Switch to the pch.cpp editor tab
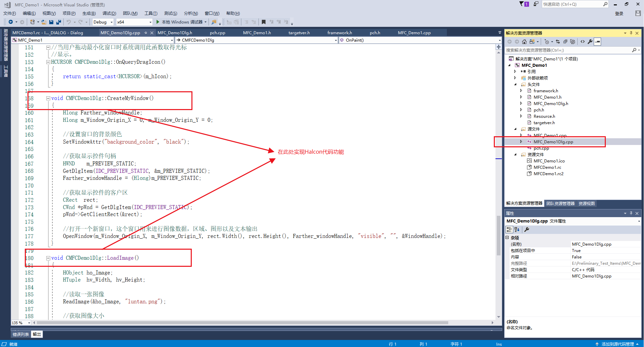This screenshot has height=347, width=644. coord(218,33)
